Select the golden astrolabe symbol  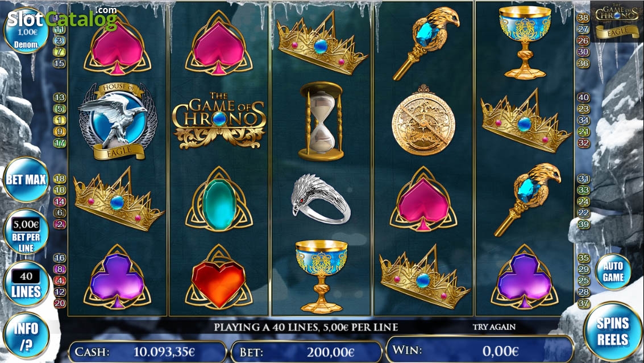click(423, 120)
